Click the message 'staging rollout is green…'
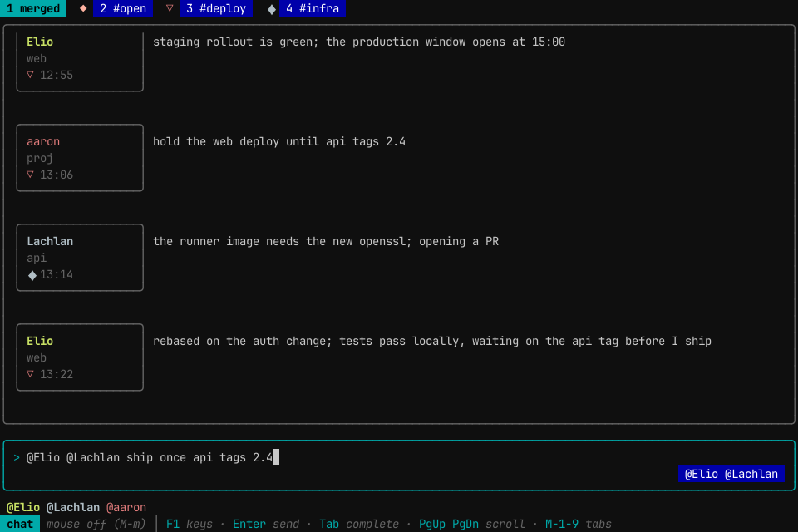This screenshot has width=798, height=532. click(359, 42)
